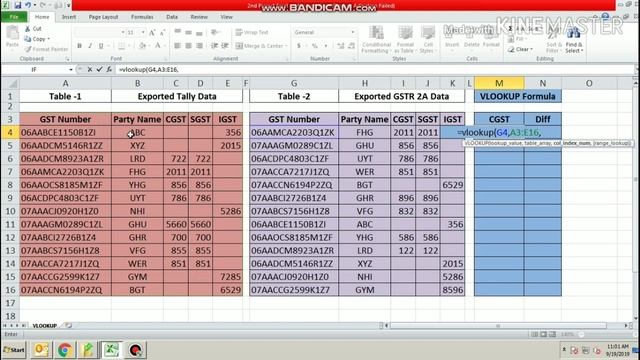
Task: Click the Fill Color bucket icon
Action: [142, 46]
